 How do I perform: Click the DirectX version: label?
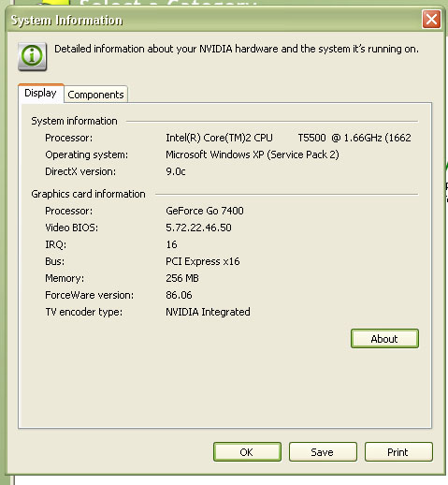80,171
